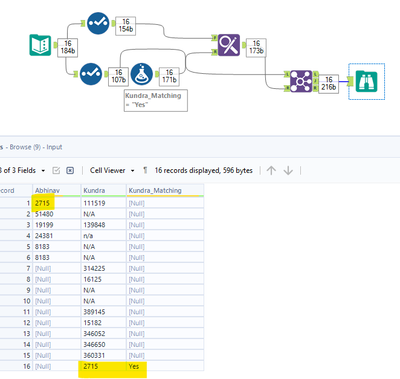
Task: Expand the 3 of 3 Fields dropdown
Action: point(43,171)
